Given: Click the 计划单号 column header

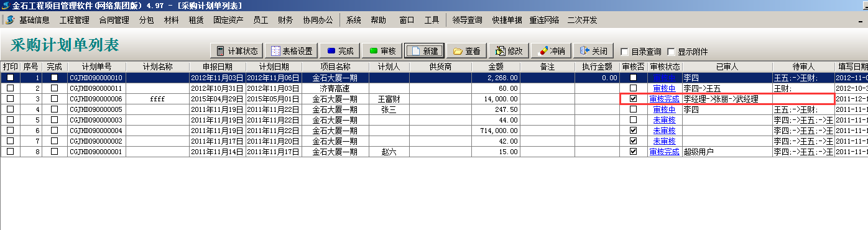Looking at the screenshot, I should [96, 67].
